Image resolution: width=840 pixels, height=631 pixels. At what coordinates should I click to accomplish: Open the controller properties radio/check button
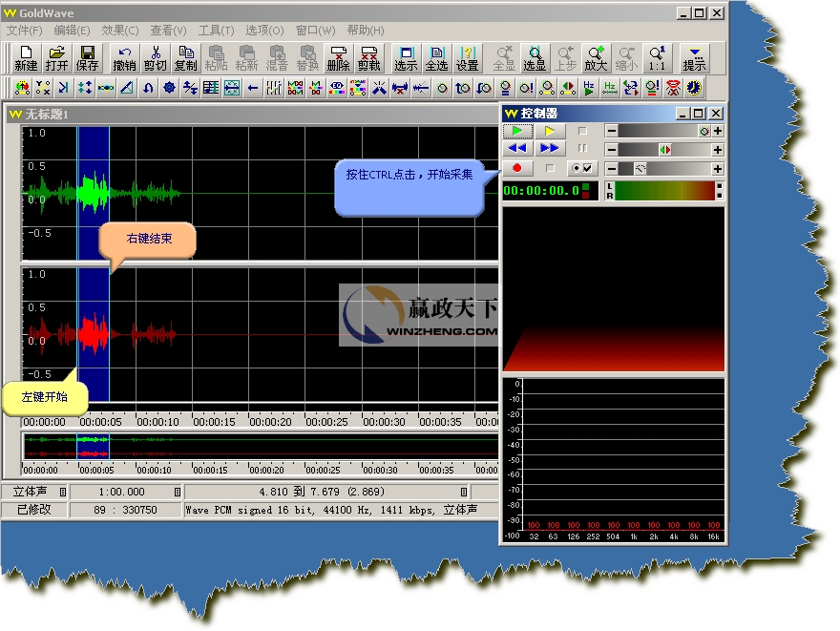580,168
